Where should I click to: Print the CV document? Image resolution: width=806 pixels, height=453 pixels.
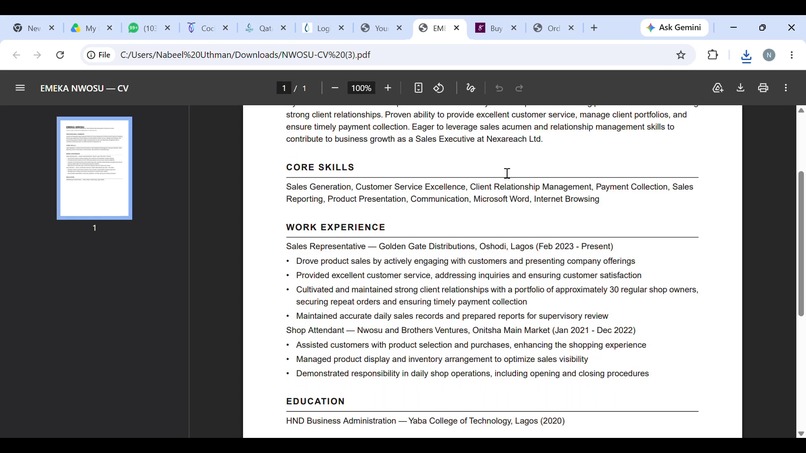click(x=763, y=88)
